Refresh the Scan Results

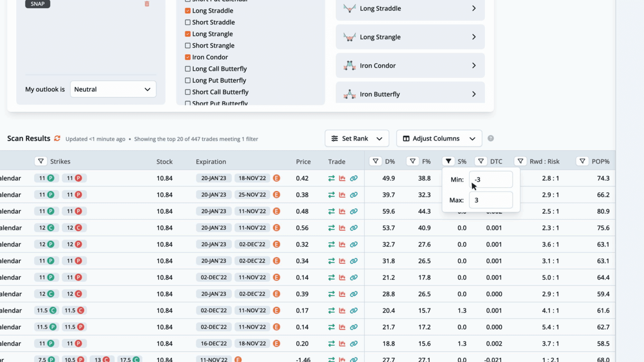[x=57, y=138]
